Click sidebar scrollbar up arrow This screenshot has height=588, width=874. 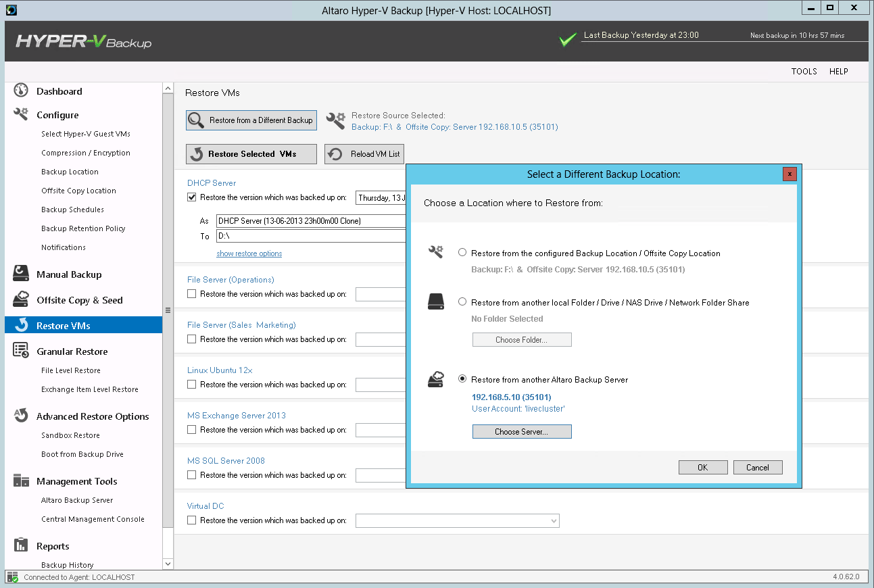pos(168,89)
